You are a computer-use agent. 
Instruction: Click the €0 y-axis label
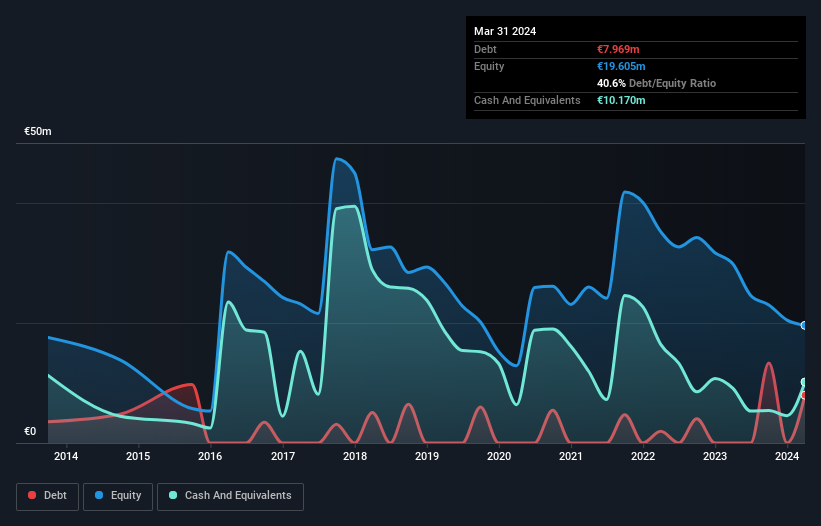coord(30,432)
